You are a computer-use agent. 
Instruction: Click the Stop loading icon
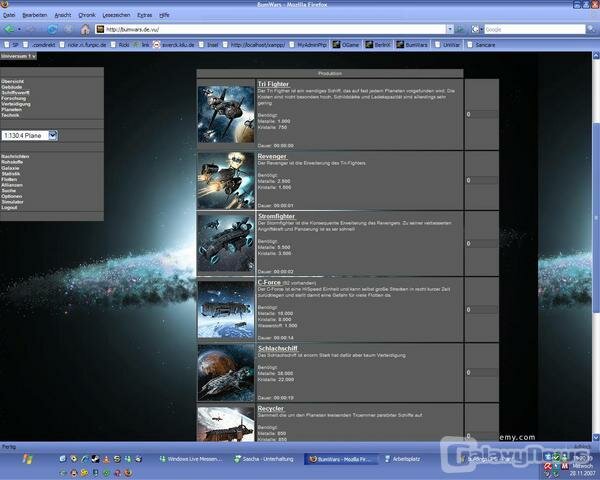coord(68,29)
